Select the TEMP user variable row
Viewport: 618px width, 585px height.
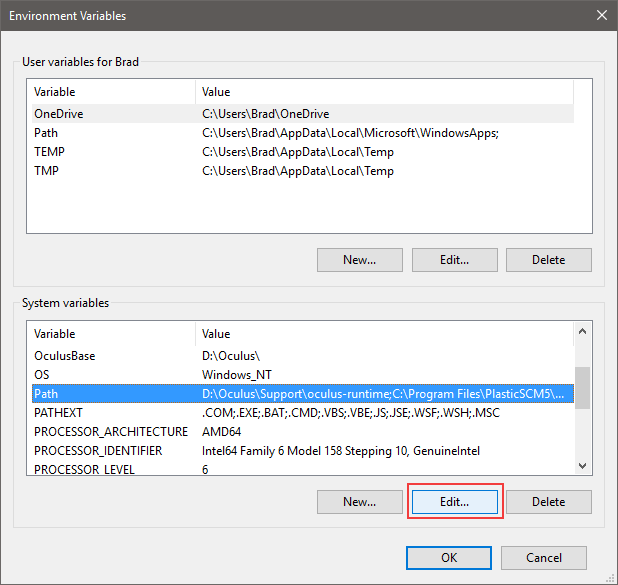(303, 152)
